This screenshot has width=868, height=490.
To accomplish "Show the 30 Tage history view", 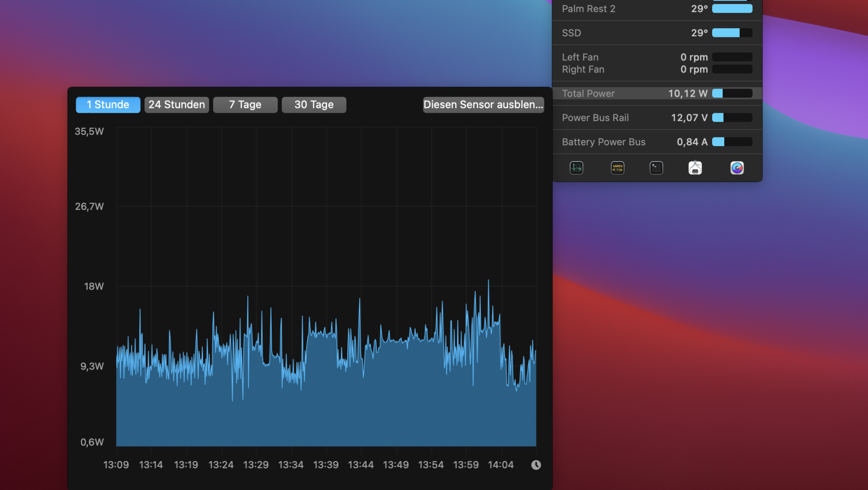I will (x=314, y=105).
